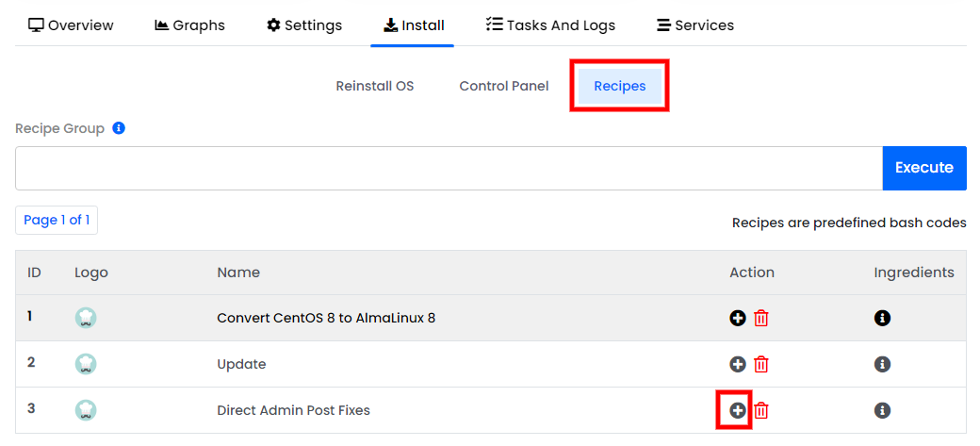Switch to the Overview tab
Screen dimensions: 980x446
[x=72, y=25]
